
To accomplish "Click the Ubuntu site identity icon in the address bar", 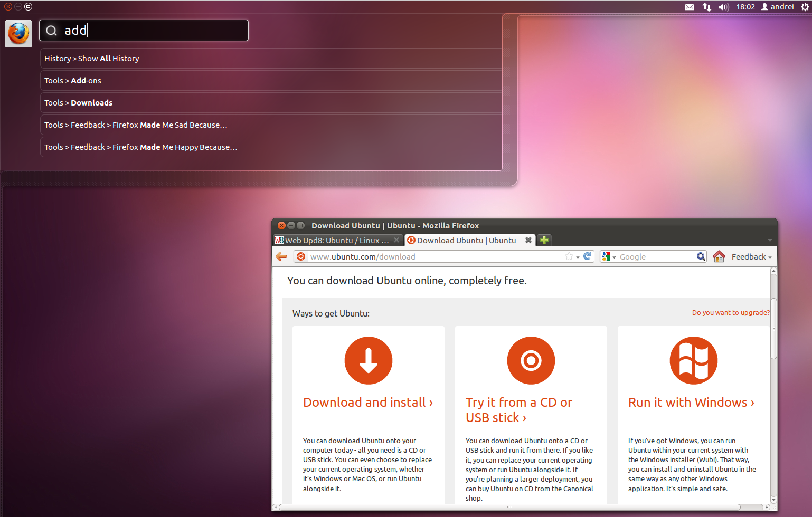I will (x=301, y=257).
